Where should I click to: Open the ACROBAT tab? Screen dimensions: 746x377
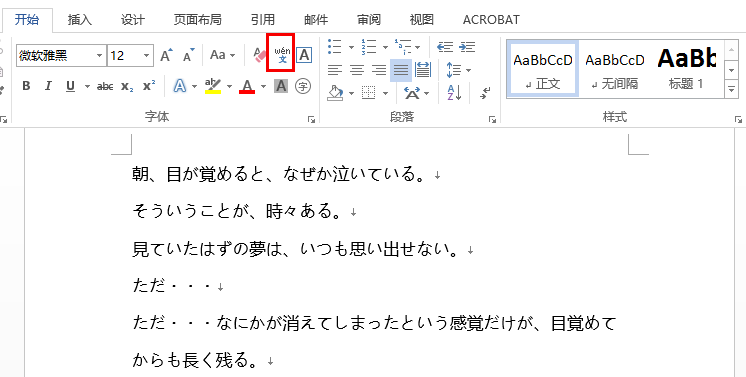[x=491, y=20]
